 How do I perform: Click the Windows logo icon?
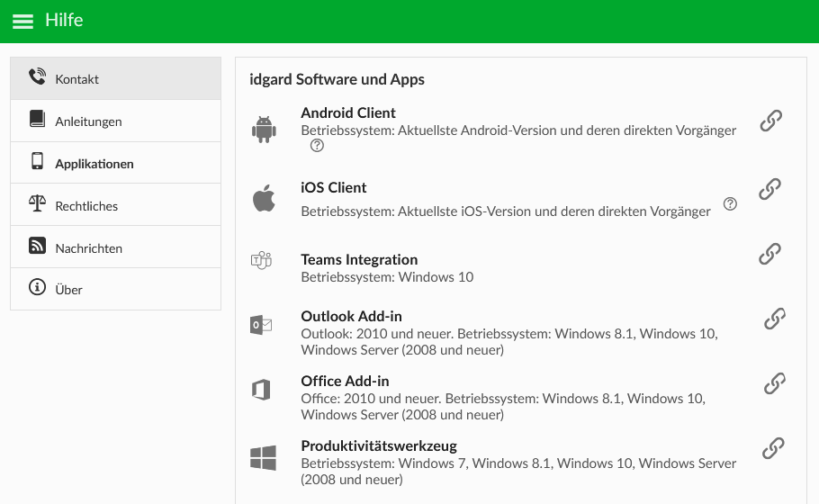pos(263,458)
